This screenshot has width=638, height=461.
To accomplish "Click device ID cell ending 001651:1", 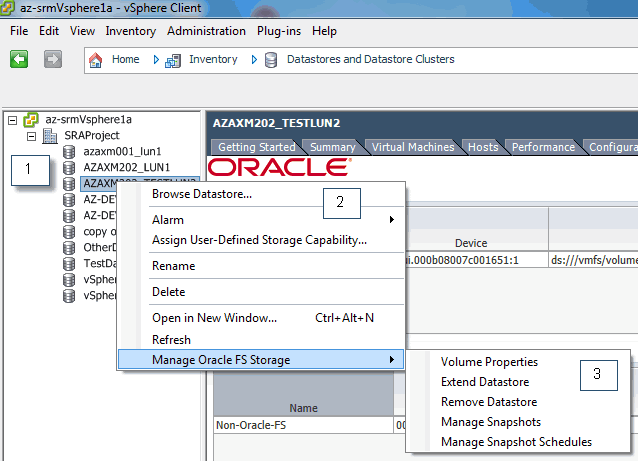I will [477, 260].
